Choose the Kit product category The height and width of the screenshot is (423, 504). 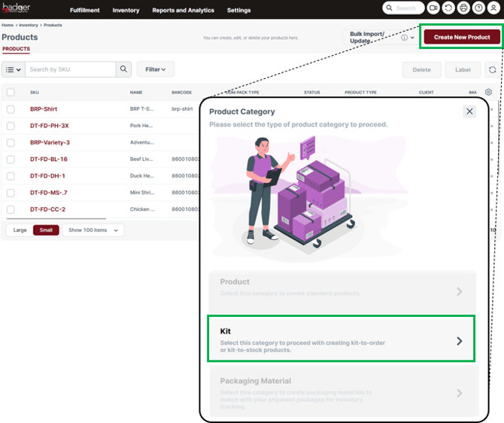tap(341, 339)
